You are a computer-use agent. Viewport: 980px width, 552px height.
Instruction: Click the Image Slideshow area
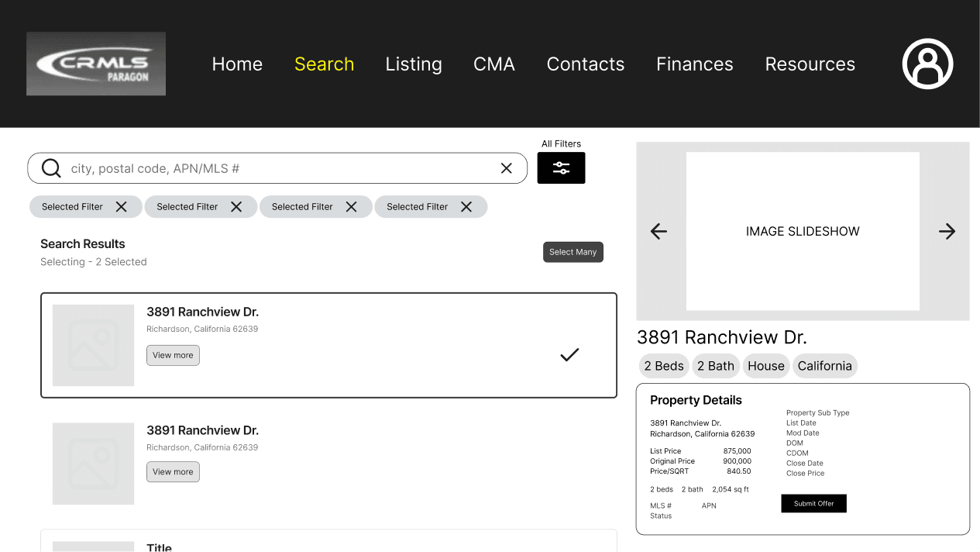[x=803, y=231]
